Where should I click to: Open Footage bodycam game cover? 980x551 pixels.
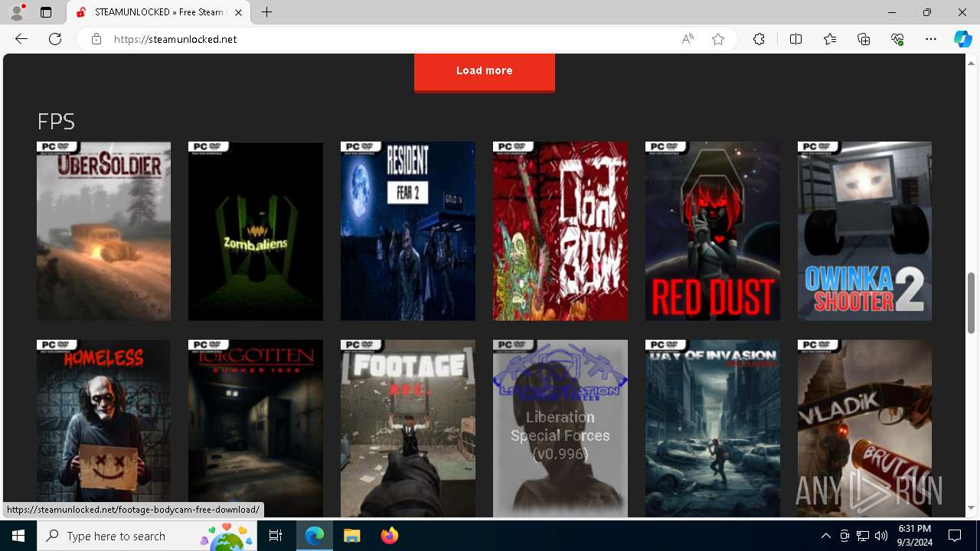(408, 429)
